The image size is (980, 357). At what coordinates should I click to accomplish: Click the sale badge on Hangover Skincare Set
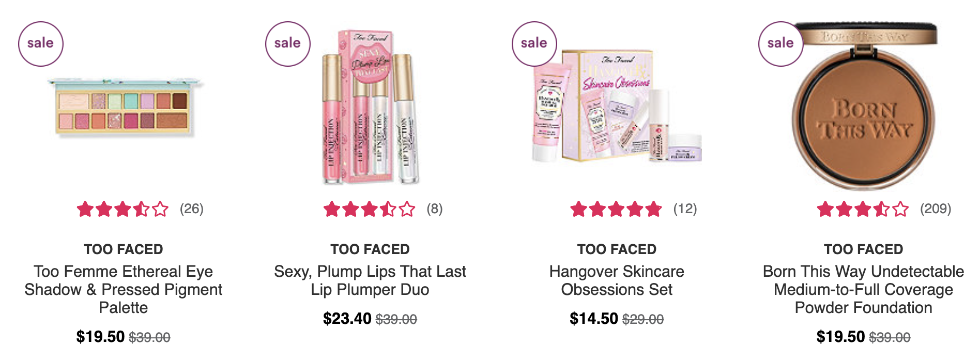[x=534, y=44]
